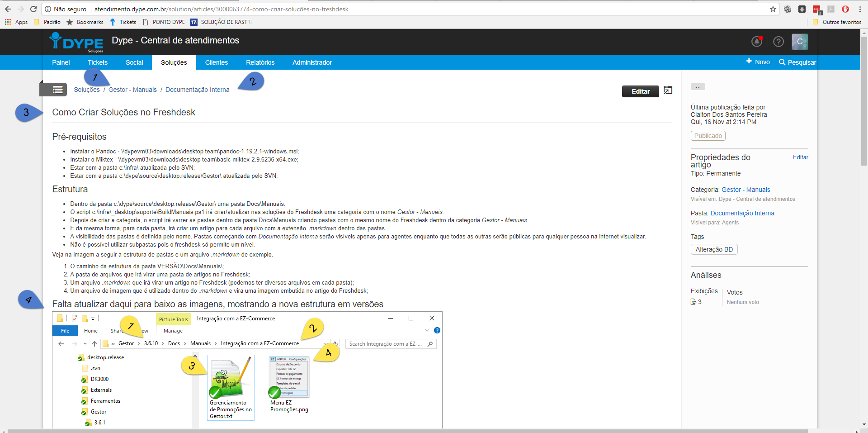Screen dimensions: 868x433
Task: Click the embedded File Explorer screenshot image
Action: (247, 370)
